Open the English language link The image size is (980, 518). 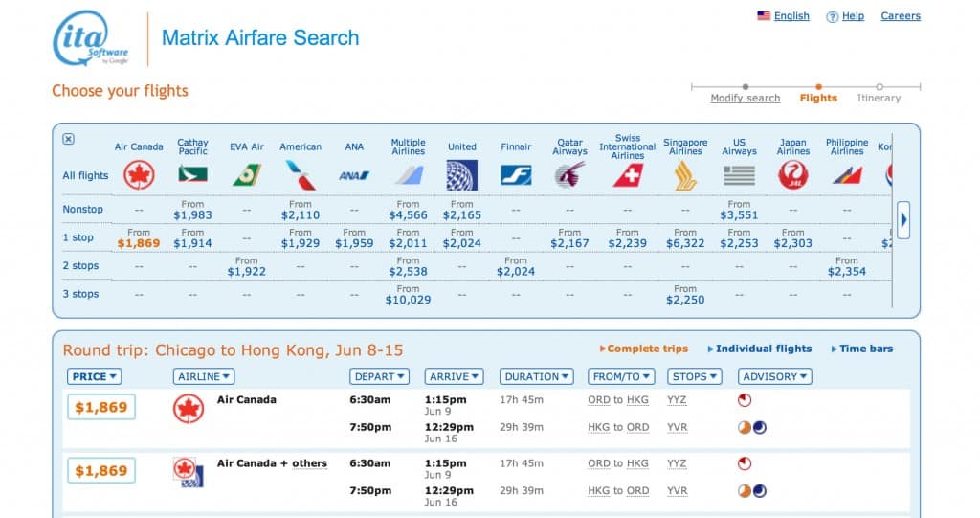click(791, 16)
